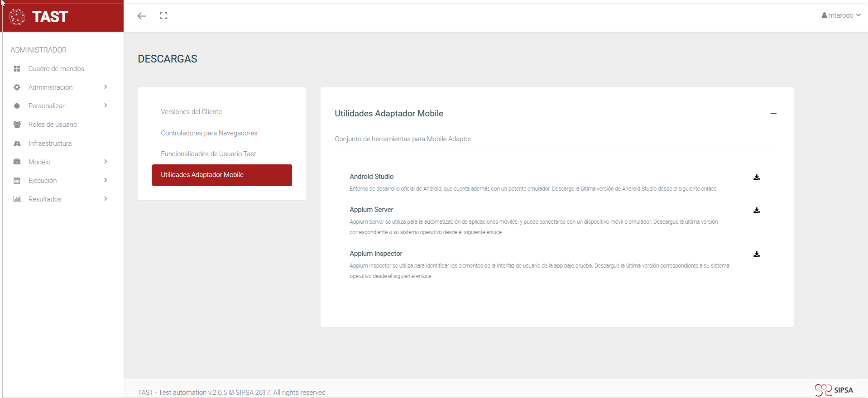Toggle fullscreen mode icon

tap(163, 16)
